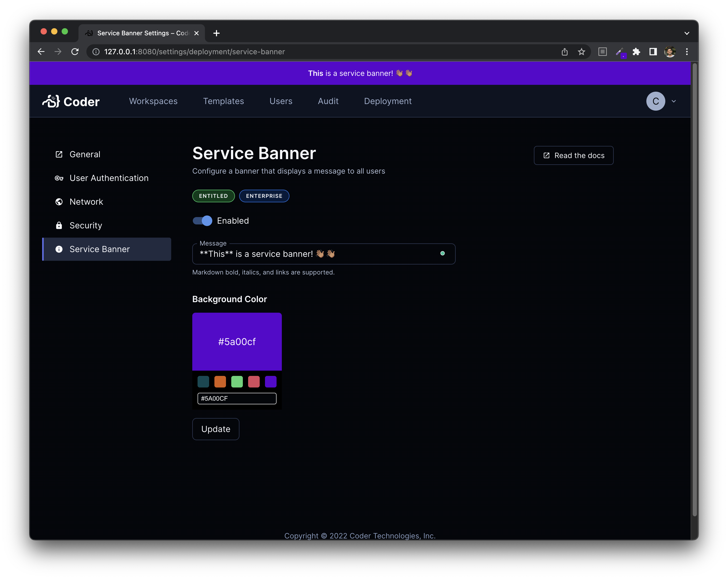Image resolution: width=728 pixels, height=579 pixels.
Task: Bookmark page with star icon
Action: click(x=581, y=52)
